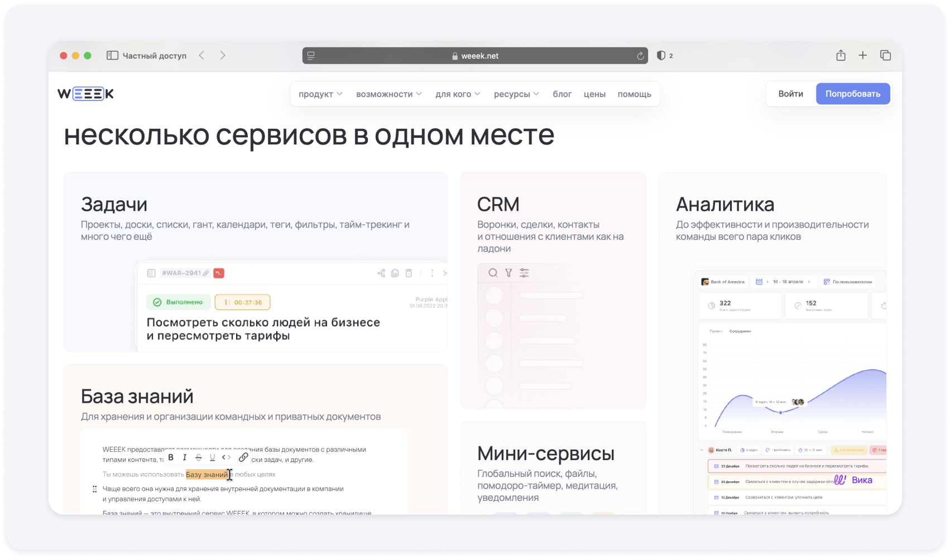This screenshot has height=560, width=950.
Task: Open the возможности dropdown
Action: point(388,94)
